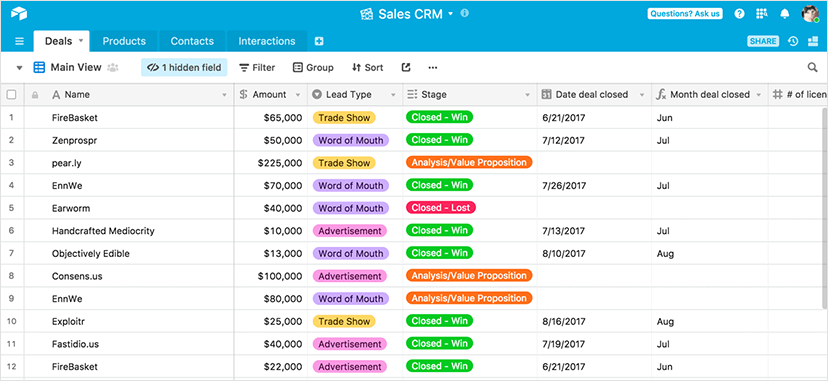Switch to the Products tab
This screenshot has width=828, height=381.
[124, 41]
